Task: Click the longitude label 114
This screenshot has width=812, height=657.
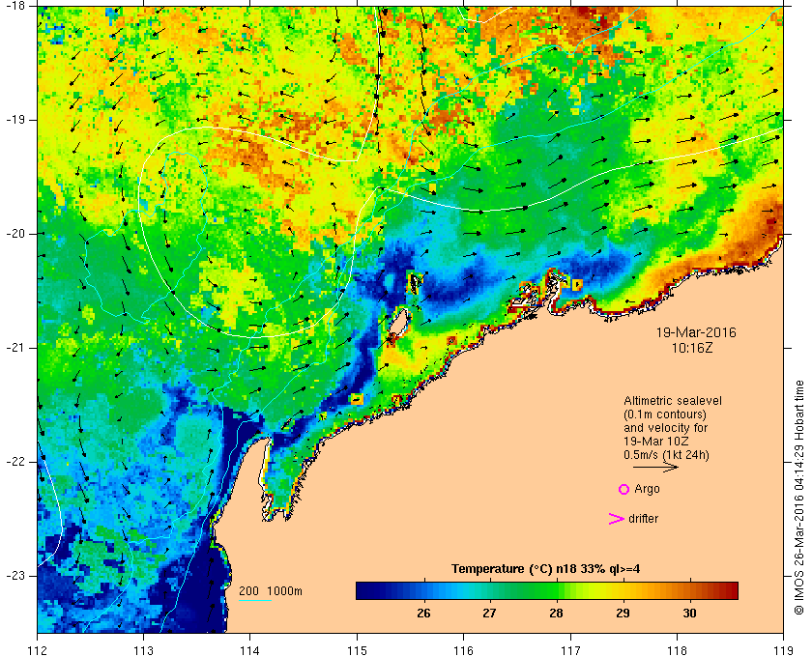Action: (x=250, y=650)
